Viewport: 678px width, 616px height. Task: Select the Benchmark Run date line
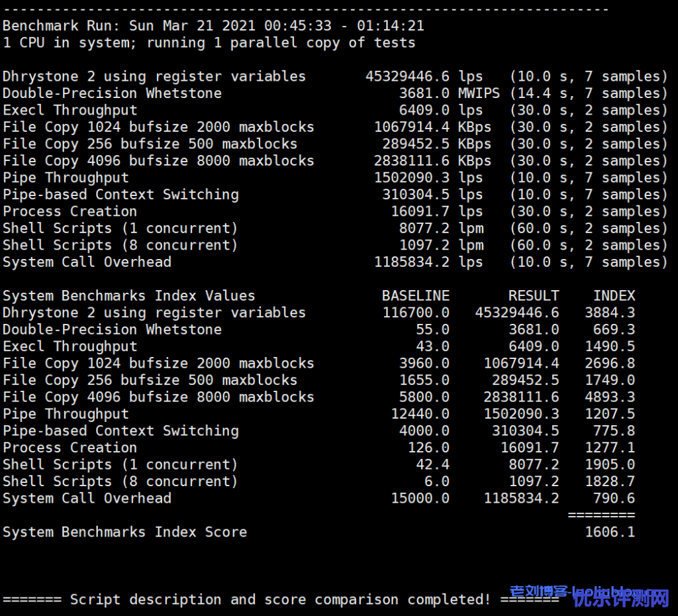tap(213, 26)
